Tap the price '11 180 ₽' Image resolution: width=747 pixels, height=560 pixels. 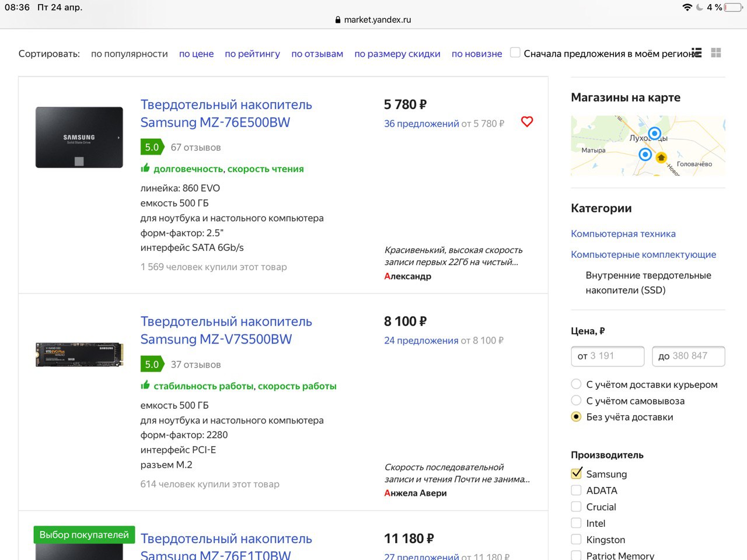(409, 538)
